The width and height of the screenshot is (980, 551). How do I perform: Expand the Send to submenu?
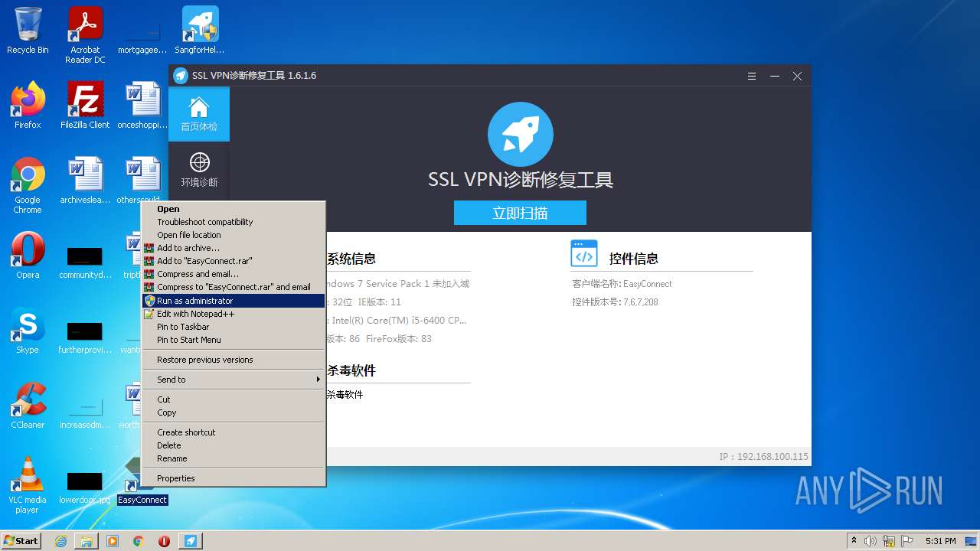coord(234,380)
